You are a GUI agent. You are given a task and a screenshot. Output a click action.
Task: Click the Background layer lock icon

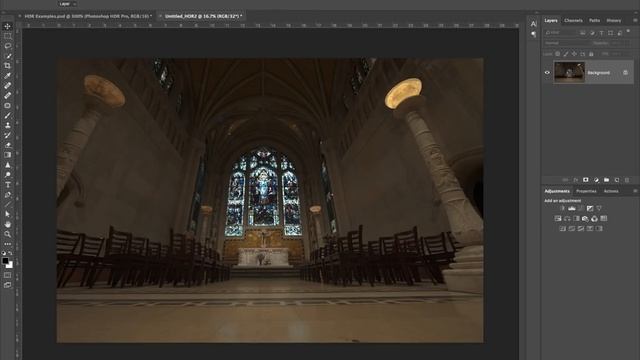[625, 73]
